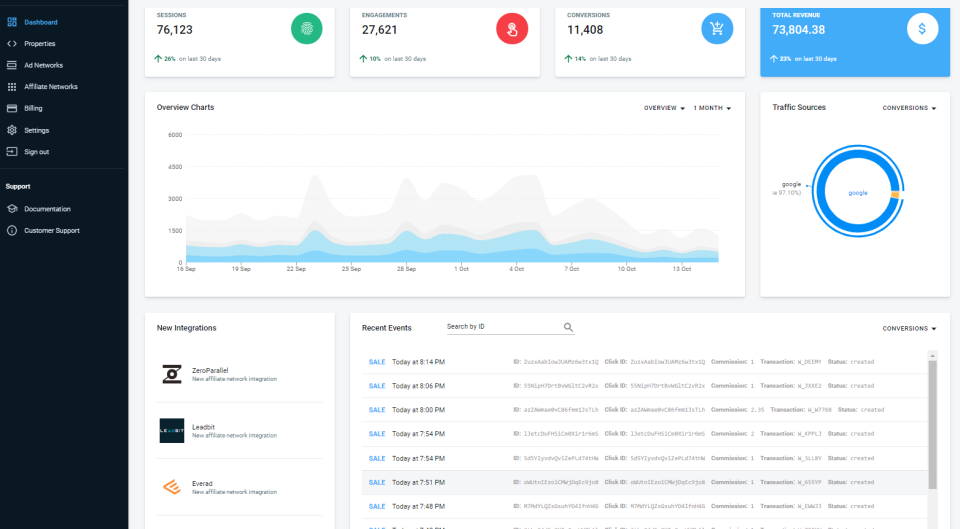Click the google 97.10% legend label

tap(788, 188)
